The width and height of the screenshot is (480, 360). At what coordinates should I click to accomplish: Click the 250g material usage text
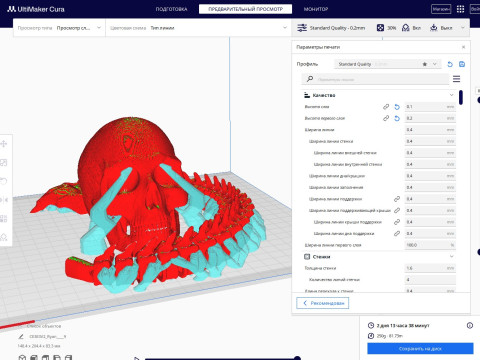click(390, 336)
